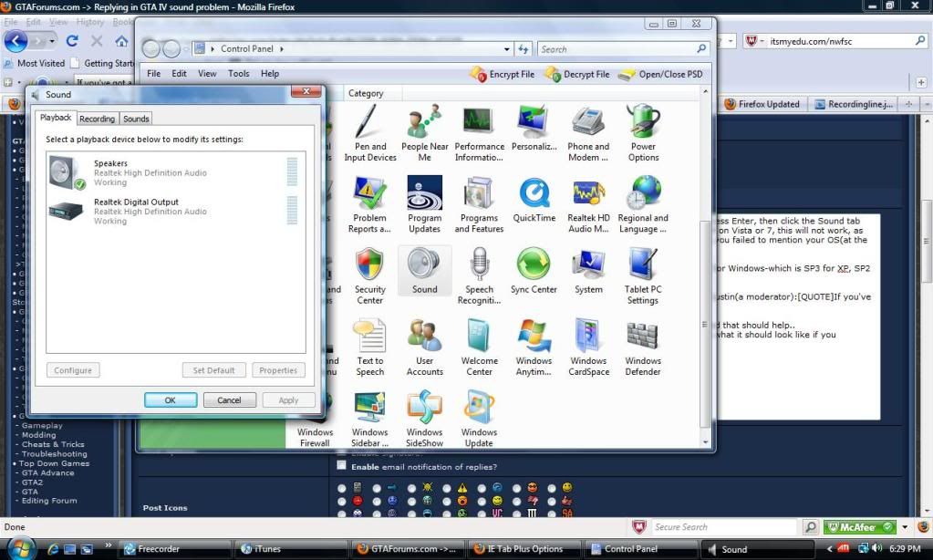Switch to the Recording tab

coord(97,119)
